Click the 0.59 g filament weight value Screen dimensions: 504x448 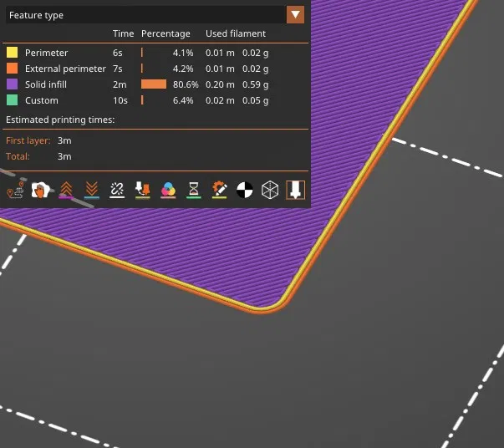pos(255,85)
